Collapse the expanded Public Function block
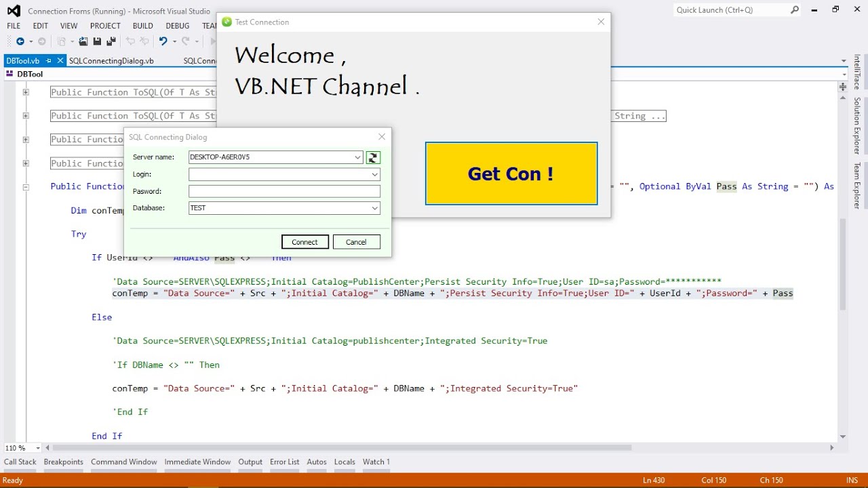 coord(26,187)
